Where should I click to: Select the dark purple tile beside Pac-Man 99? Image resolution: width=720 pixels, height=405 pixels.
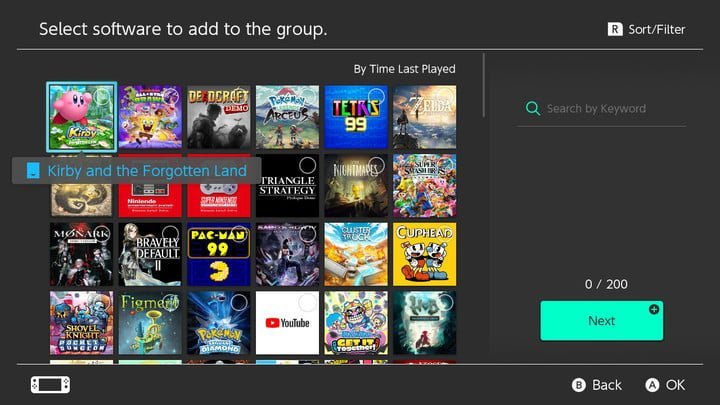[287, 254]
